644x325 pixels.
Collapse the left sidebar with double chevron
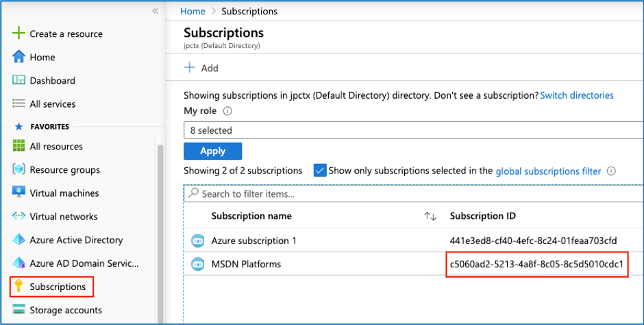pos(155,11)
